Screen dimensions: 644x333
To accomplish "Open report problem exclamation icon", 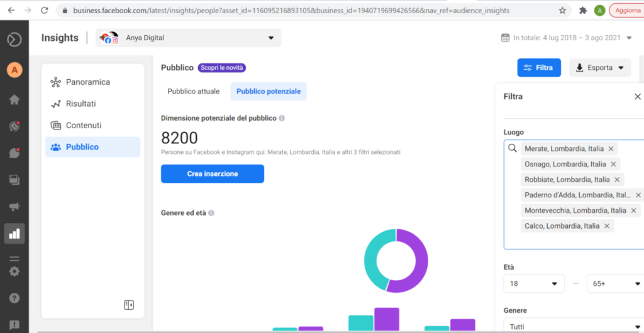I will point(14,325).
